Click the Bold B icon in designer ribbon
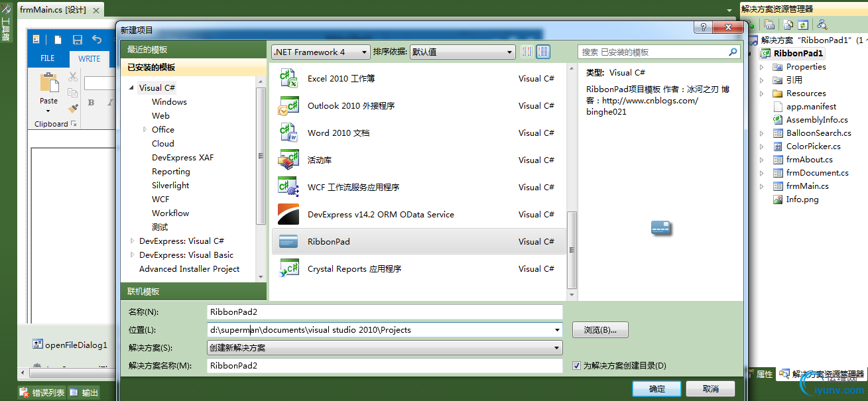This screenshot has height=401, width=868. coord(92,102)
